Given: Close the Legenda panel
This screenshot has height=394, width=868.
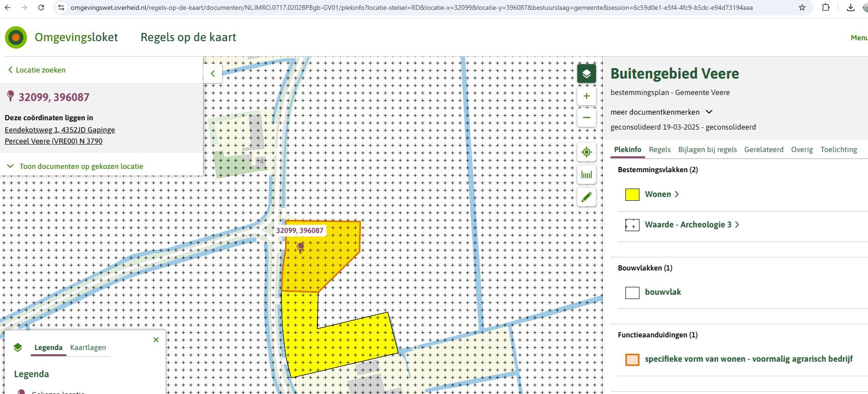Looking at the screenshot, I should click(156, 340).
